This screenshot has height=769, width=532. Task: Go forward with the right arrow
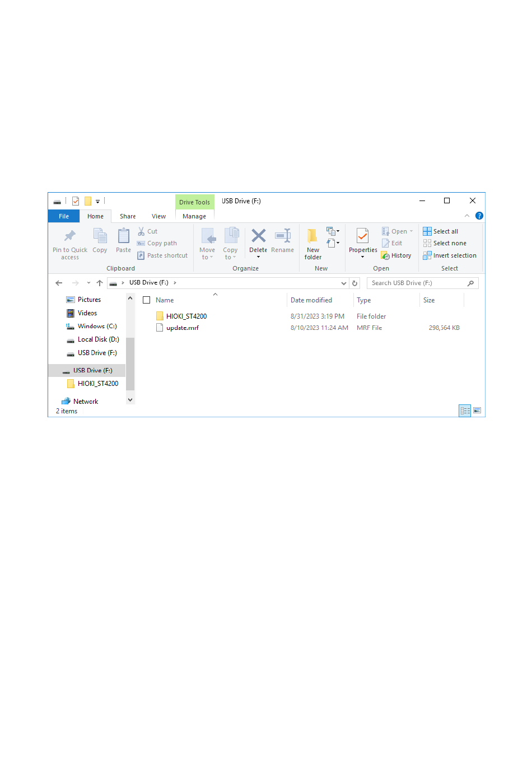76,283
